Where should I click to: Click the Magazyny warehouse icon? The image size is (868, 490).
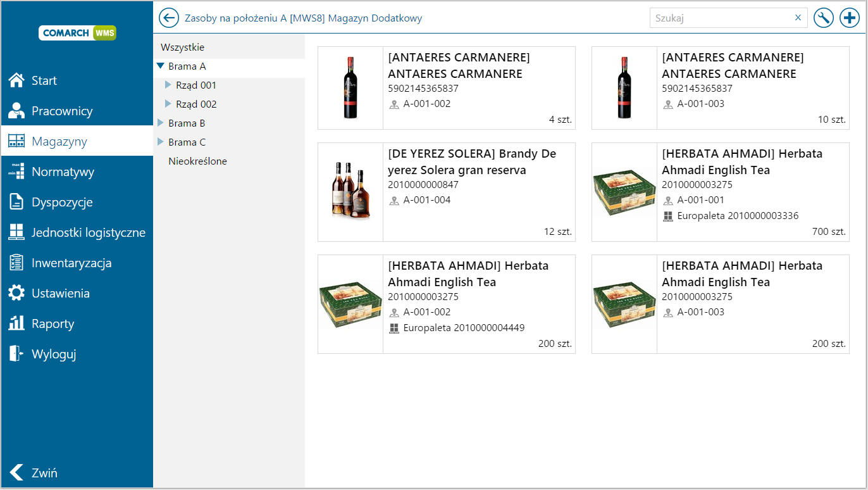[16, 141]
